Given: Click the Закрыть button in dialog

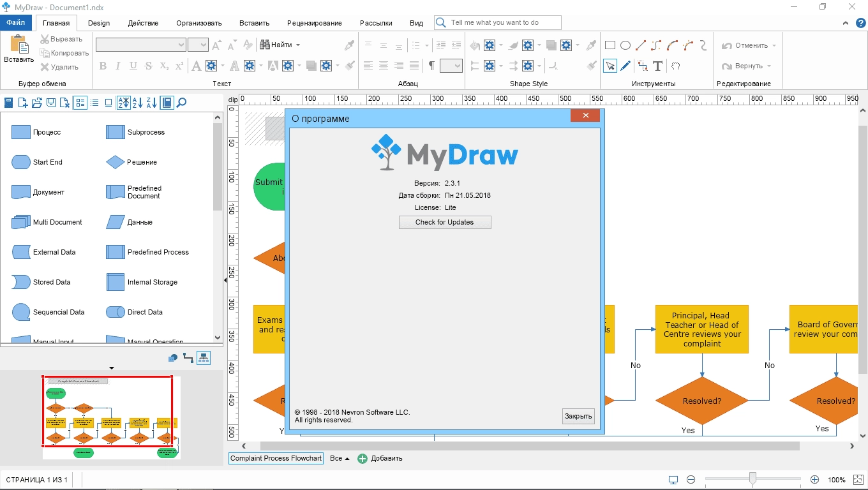Looking at the screenshot, I should pos(578,416).
